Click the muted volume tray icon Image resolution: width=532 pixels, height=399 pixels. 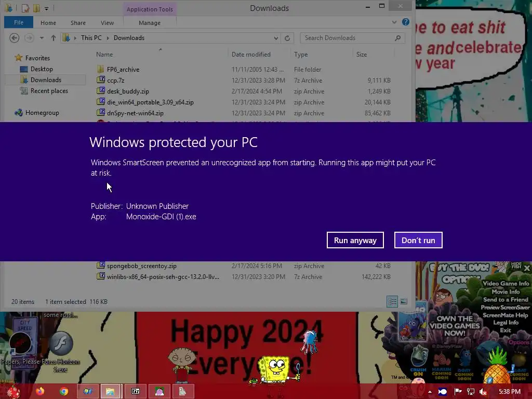pos(483,392)
